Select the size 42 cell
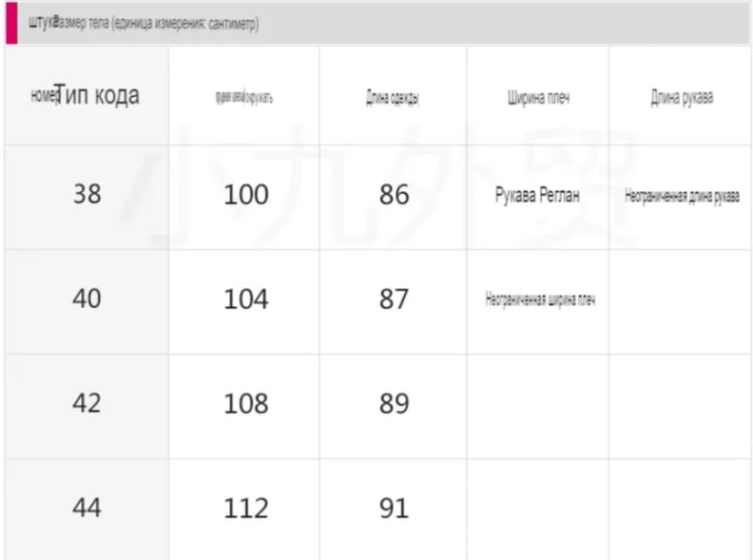Screen dimensions: 753x560 point(87,406)
